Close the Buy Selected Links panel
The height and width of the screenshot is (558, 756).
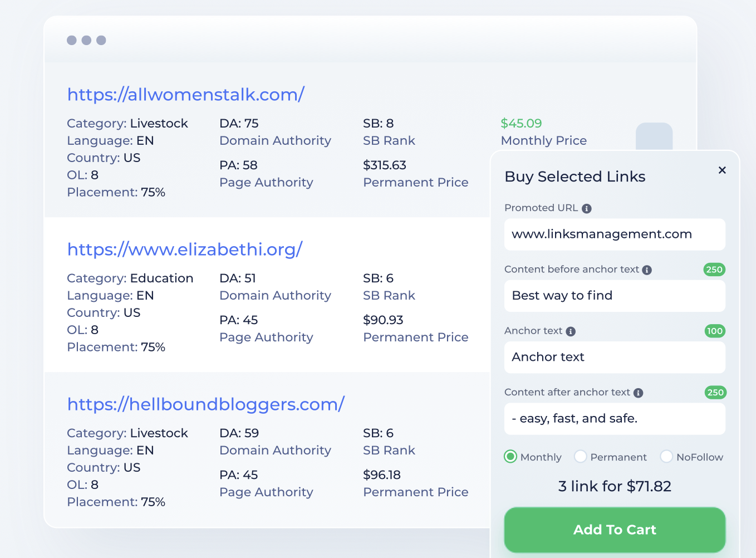pyautogui.click(x=722, y=170)
